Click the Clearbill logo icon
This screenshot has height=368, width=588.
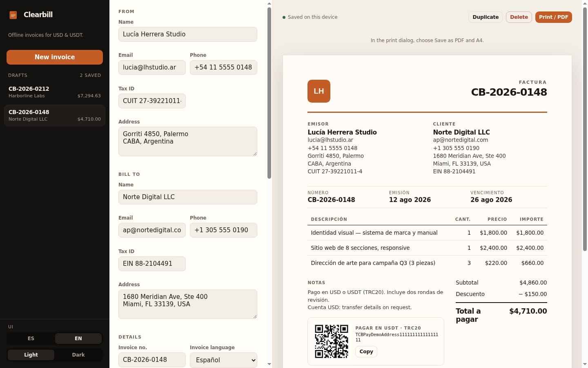pyautogui.click(x=13, y=15)
